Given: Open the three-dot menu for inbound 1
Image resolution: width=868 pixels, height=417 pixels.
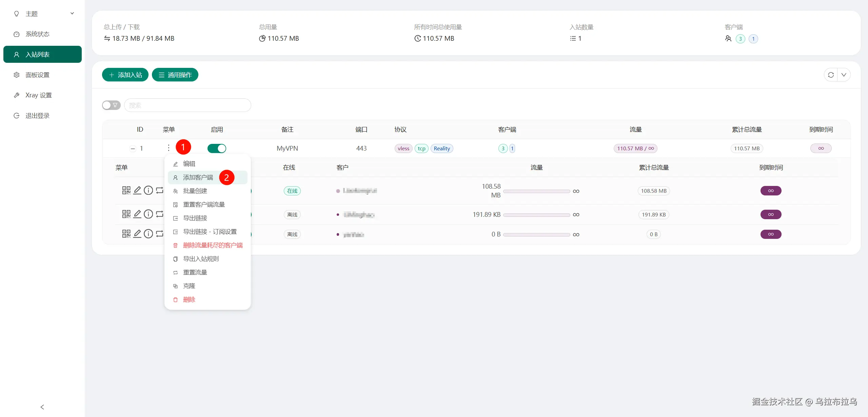Looking at the screenshot, I should tap(169, 148).
